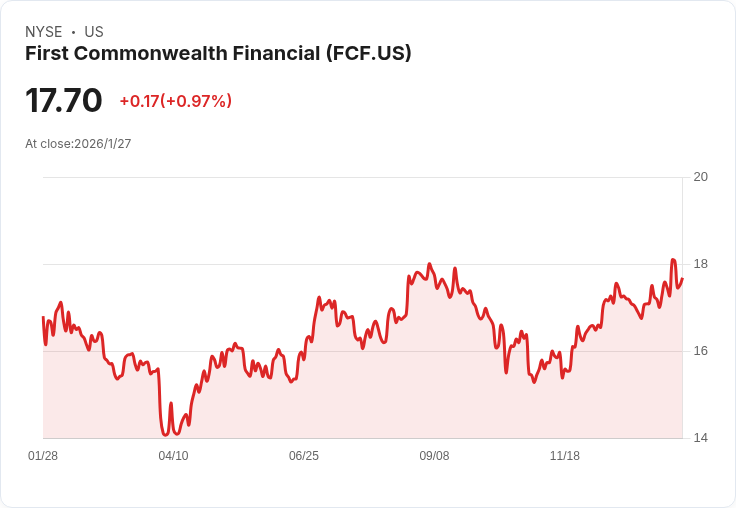Click the First Commonwealth Financial (FCF.US) title

[x=218, y=53]
